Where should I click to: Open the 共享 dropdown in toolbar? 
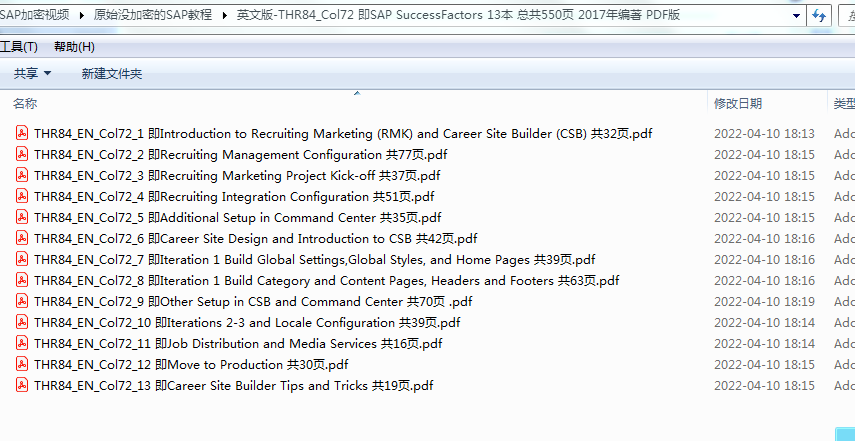[x=32, y=74]
